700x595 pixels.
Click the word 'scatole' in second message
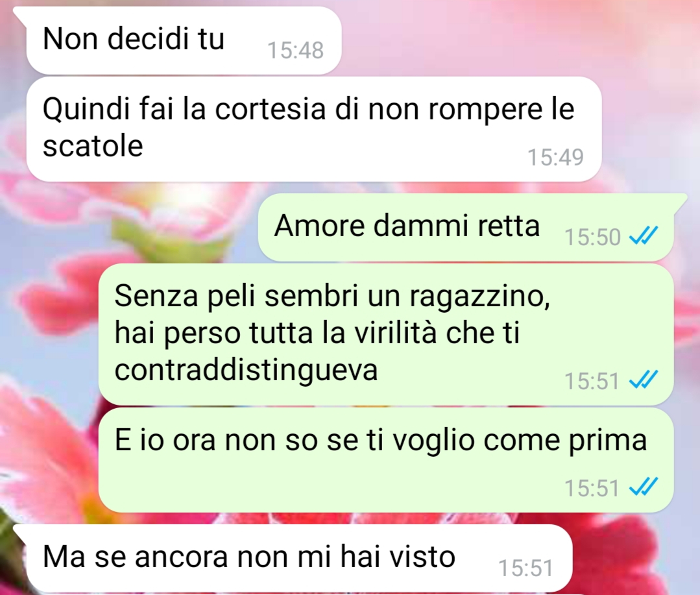(x=93, y=146)
